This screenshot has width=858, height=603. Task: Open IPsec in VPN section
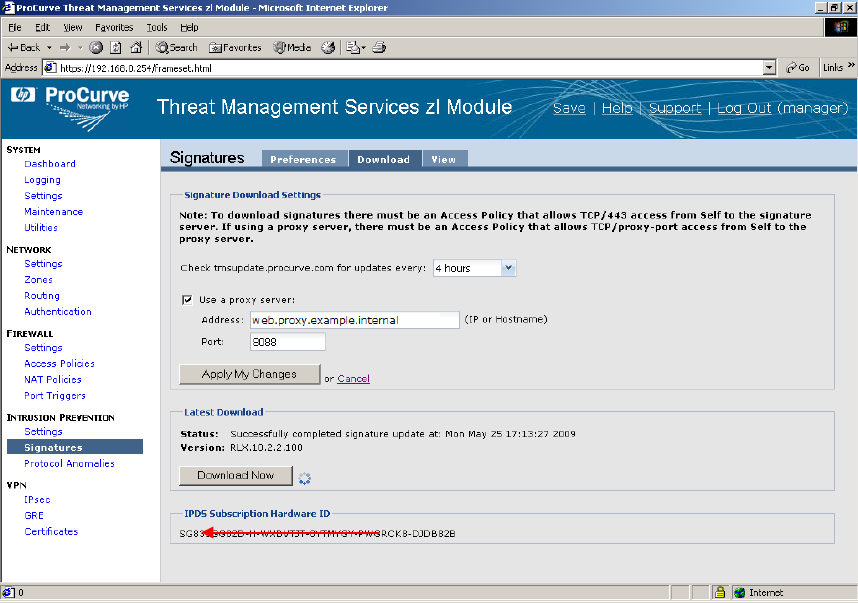pyautogui.click(x=37, y=500)
